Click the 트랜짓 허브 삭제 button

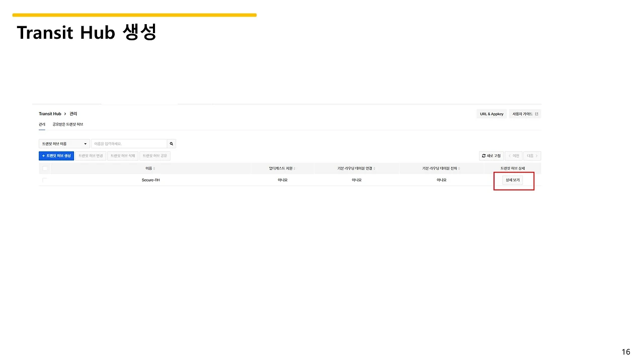coord(123,156)
